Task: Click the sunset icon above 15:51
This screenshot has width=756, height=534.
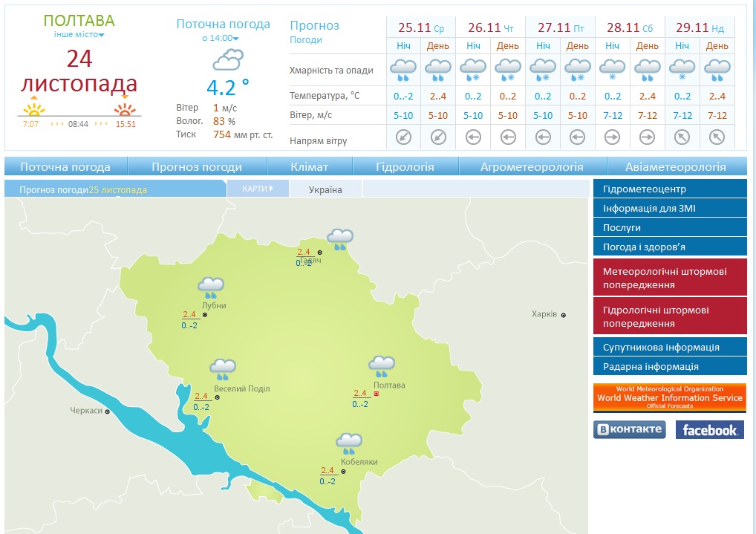Action: (x=124, y=108)
